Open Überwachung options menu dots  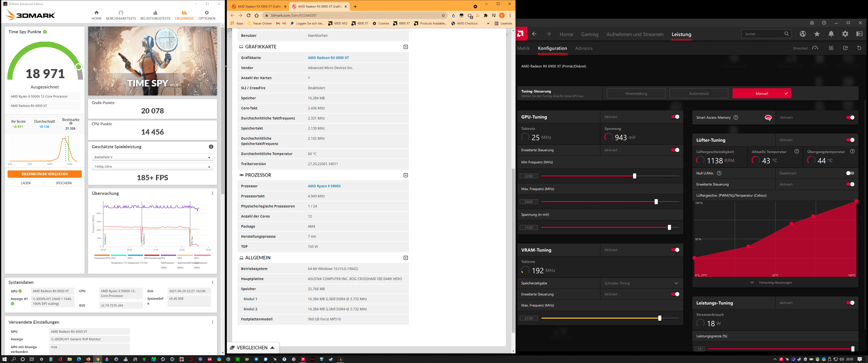[213, 193]
